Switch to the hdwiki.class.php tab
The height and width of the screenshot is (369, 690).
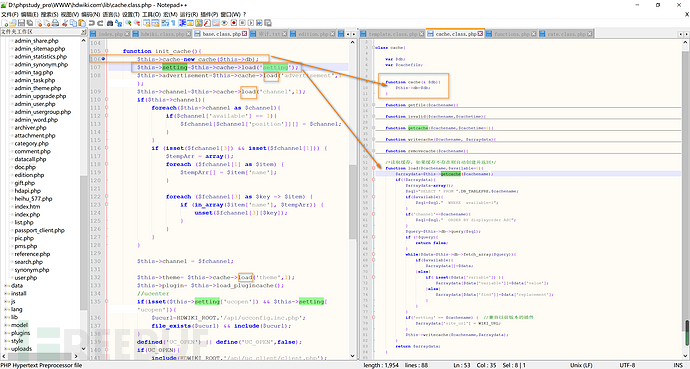[x=162, y=34]
